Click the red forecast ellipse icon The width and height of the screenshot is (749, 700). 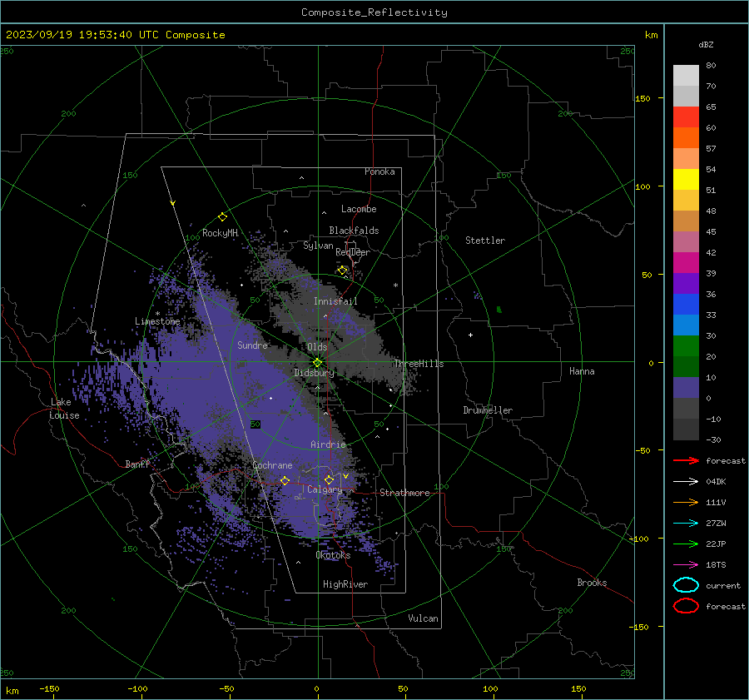686,606
